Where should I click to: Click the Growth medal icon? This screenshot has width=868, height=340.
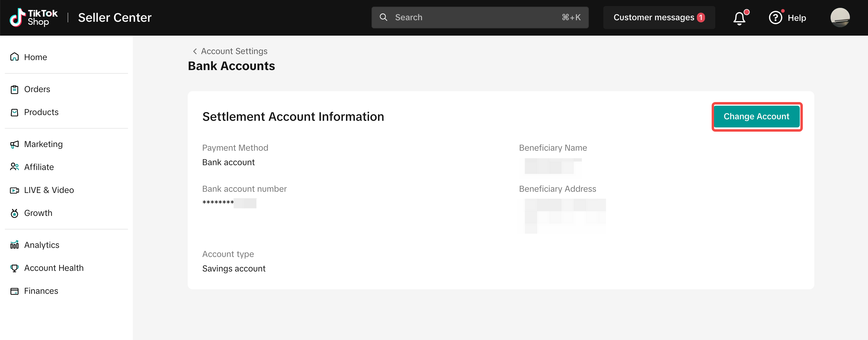[x=14, y=213]
